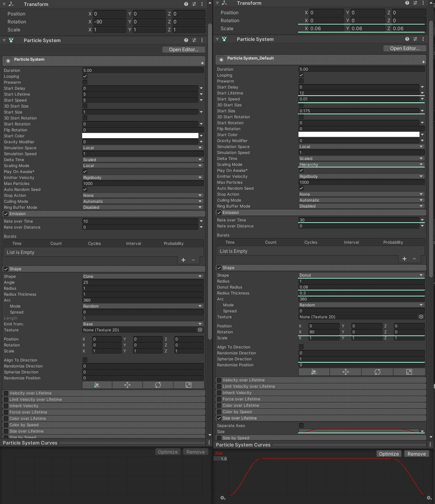Image resolution: width=435 pixels, height=504 pixels.
Task: Open right Scaling Mode Hierarchy dropdown
Action: tap(362, 165)
